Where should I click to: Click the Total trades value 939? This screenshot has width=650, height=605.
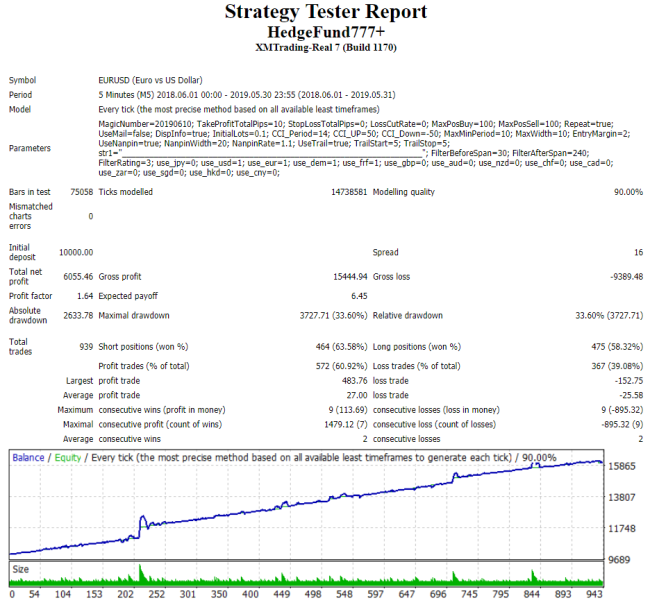[x=86, y=347]
